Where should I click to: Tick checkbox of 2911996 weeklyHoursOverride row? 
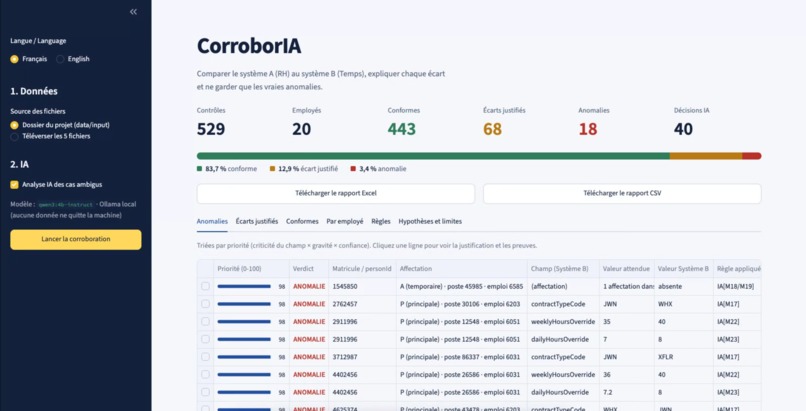click(x=205, y=321)
